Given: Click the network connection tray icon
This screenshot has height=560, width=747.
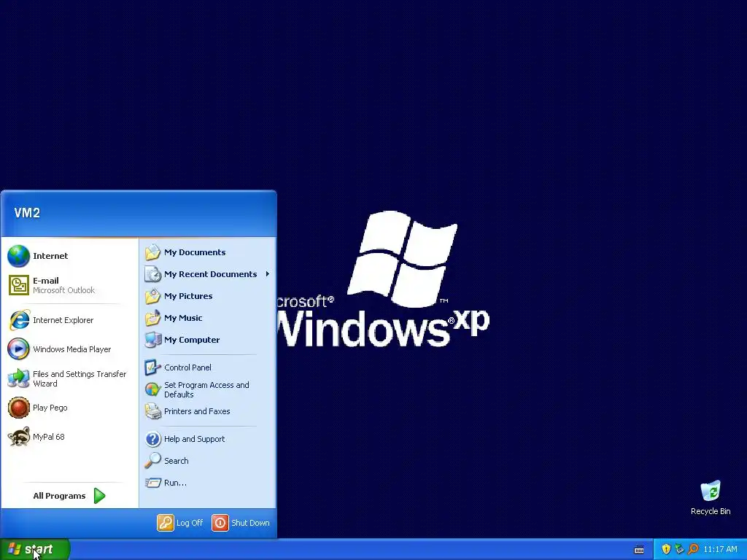Looking at the screenshot, I should (x=679, y=549).
